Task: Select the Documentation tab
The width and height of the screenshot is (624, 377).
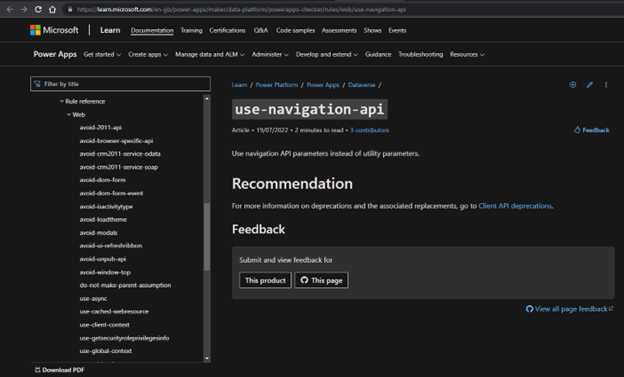Action: pyautogui.click(x=152, y=30)
